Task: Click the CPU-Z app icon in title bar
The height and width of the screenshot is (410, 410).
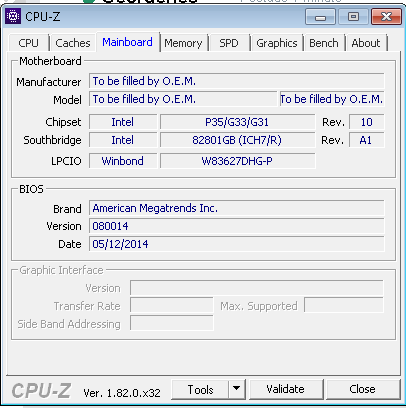Action: (x=13, y=16)
